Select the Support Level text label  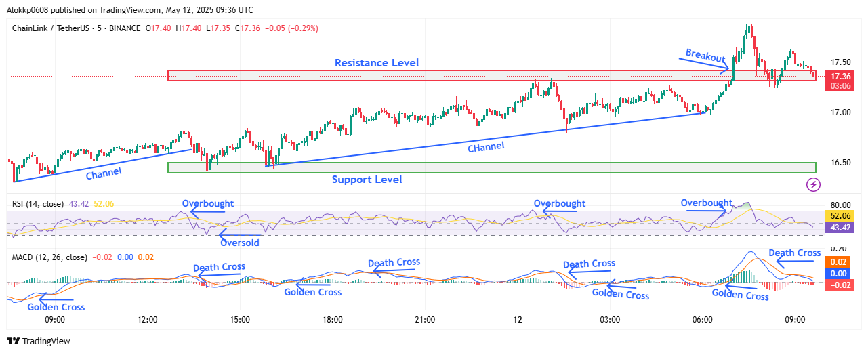pyautogui.click(x=367, y=180)
